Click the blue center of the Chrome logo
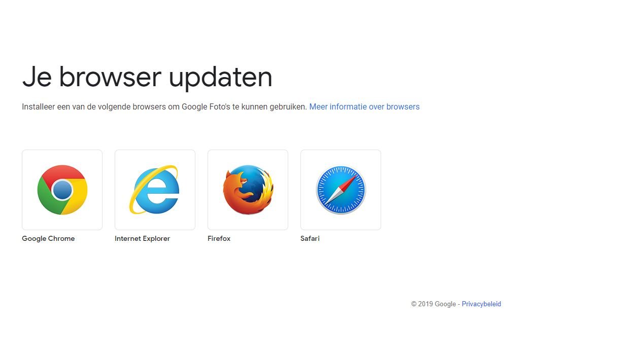This screenshot has height=359, width=644. (x=62, y=190)
